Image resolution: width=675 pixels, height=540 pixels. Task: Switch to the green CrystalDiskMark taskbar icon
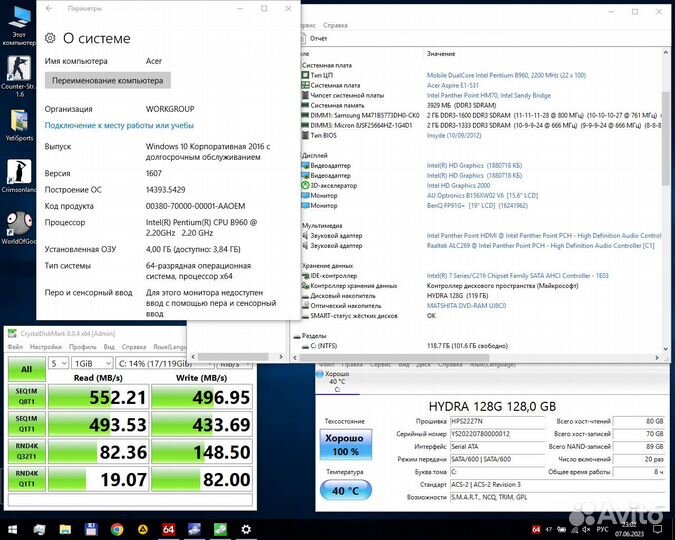[220, 529]
